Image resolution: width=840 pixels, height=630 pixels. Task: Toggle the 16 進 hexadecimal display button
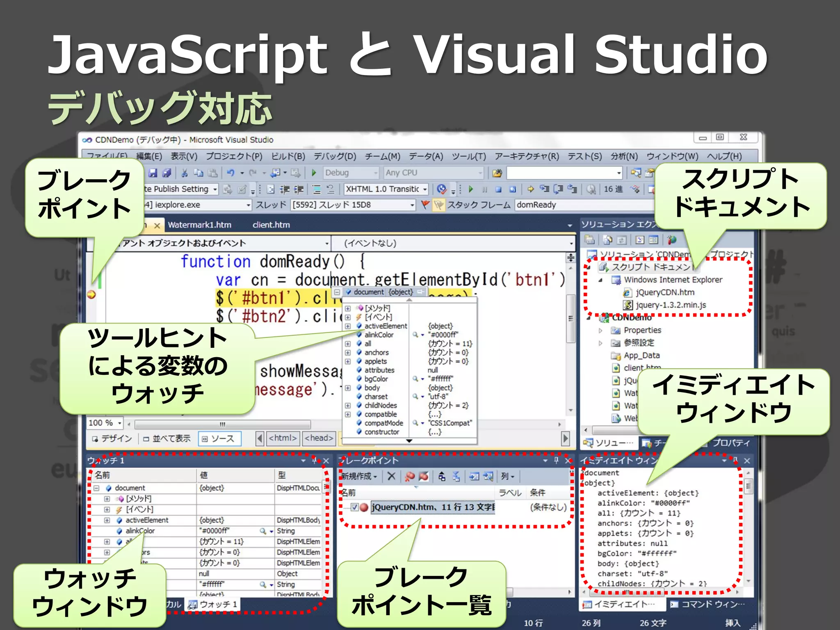pyautogui.click(x=613, y=189)
